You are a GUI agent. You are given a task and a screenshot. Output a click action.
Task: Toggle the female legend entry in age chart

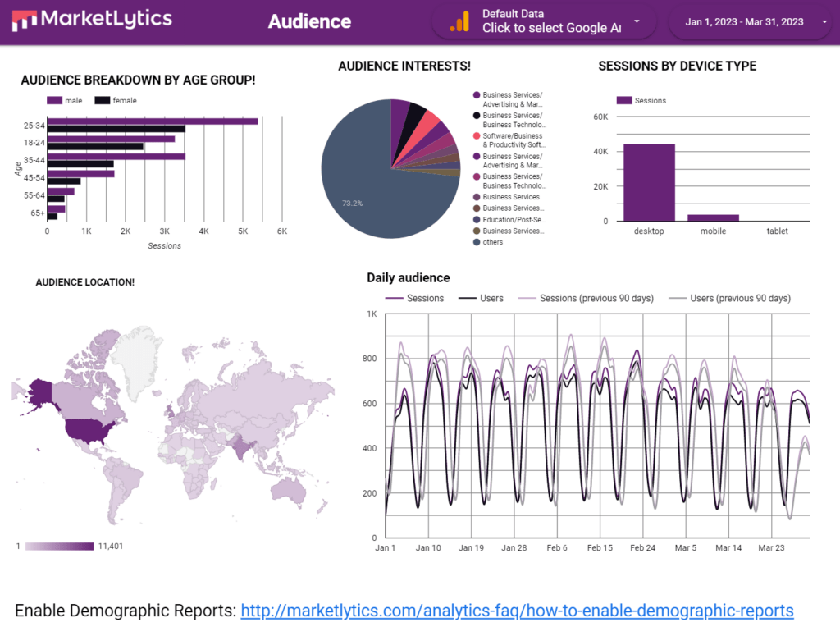click(116, 100)
